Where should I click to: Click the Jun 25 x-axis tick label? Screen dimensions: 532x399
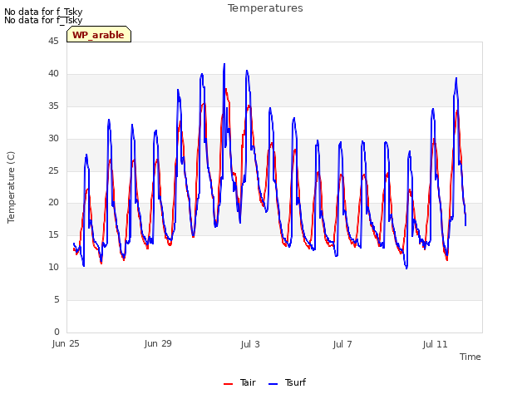point(66,344)
